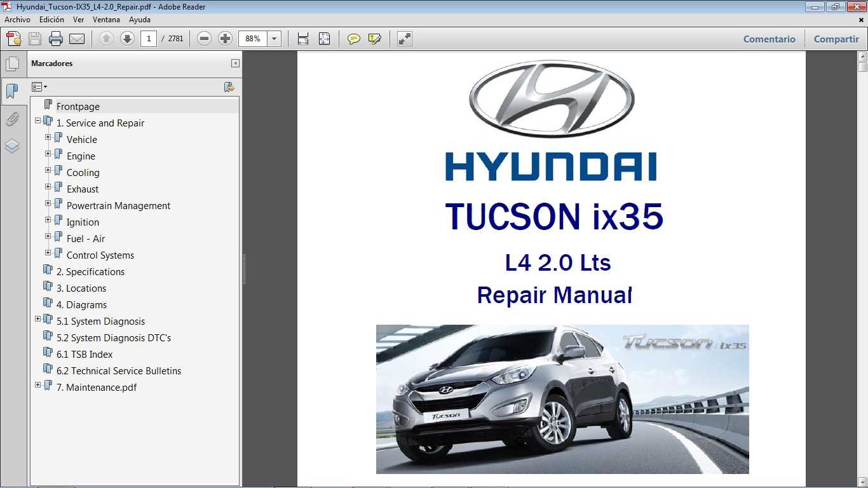Click the zoom in plus button

[x=225, y=39]
